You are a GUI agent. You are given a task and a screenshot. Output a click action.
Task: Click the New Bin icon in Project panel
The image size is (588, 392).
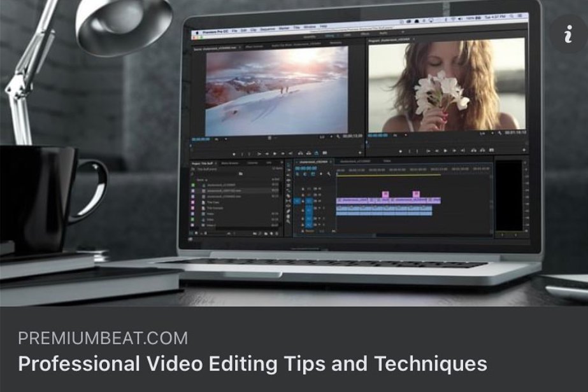pyautogui.click(x=266, y=234)
